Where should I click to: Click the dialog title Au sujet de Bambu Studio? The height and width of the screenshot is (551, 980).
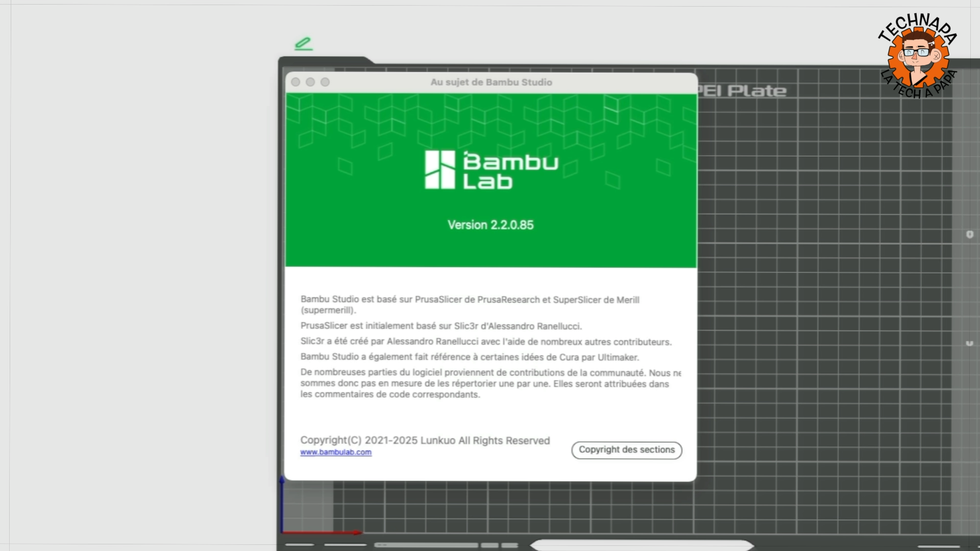click(x=491, y=82)
